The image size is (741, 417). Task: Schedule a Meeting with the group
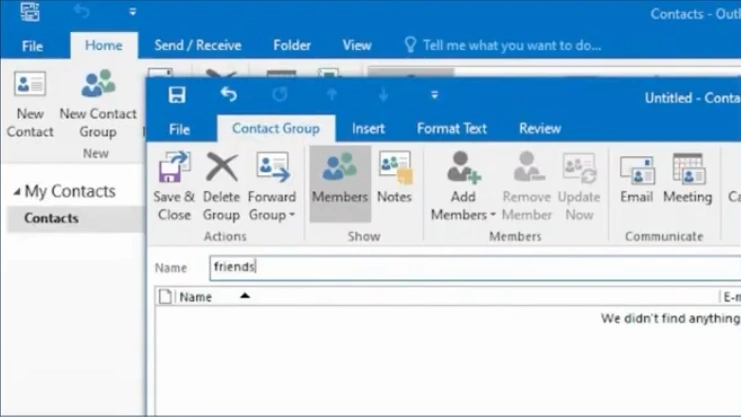tap(688, 179)
